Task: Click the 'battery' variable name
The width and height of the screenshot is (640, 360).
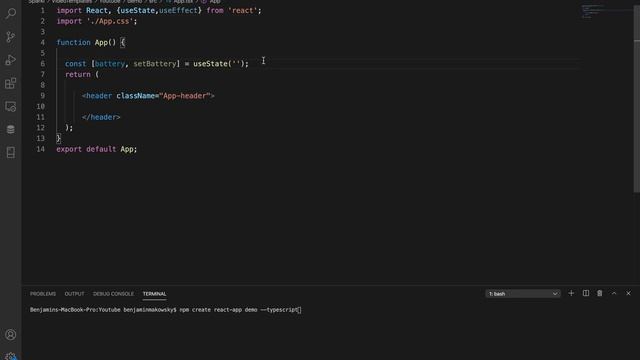Action: click(x=110, y=64)
